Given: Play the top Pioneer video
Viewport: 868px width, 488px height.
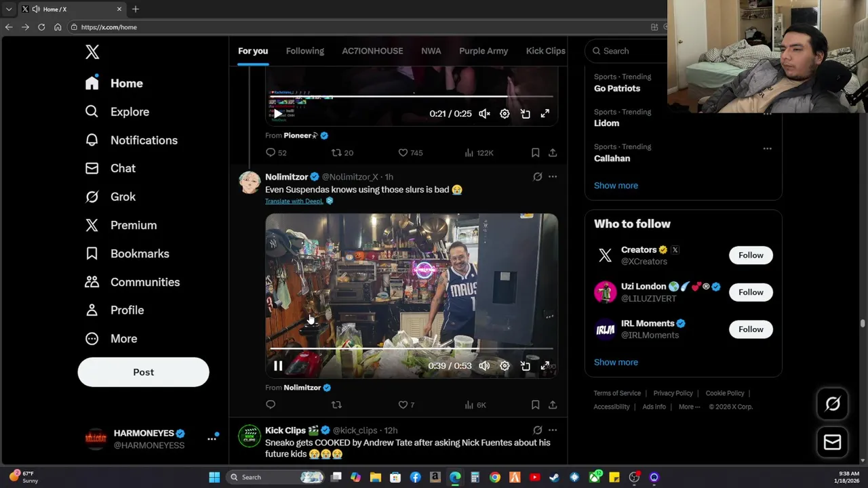Looking at the screenshot, I should pos(278,114).
